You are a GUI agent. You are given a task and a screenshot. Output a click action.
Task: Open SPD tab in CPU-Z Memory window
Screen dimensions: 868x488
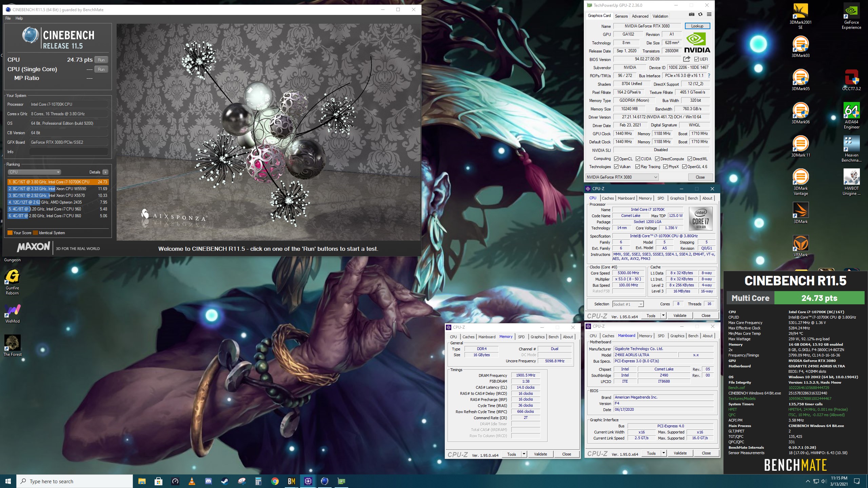521,337
